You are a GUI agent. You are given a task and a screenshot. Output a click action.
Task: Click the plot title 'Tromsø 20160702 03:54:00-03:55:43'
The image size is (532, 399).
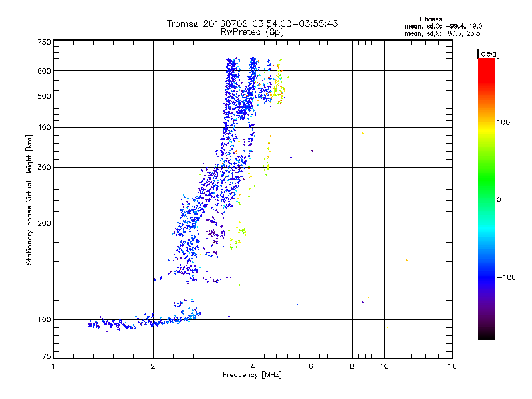[252, 23]
